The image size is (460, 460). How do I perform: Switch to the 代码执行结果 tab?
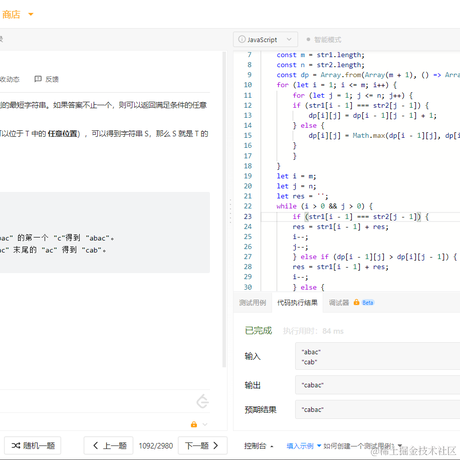point(297,303)
